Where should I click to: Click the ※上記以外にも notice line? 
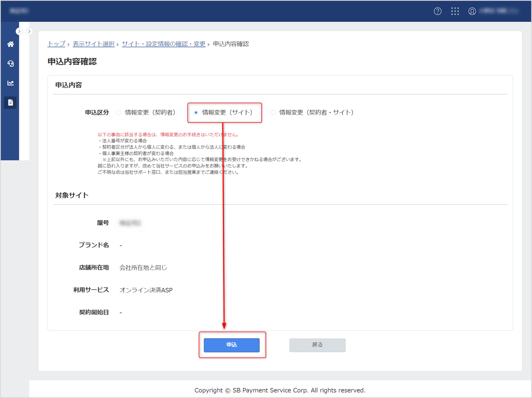[202, 159]
